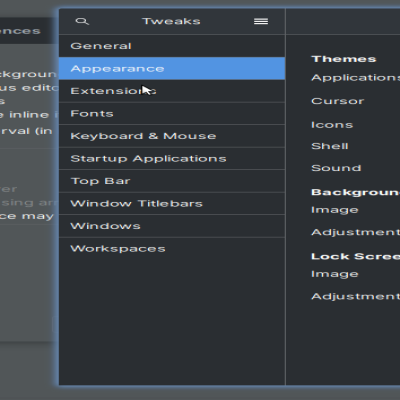Select the Top Bar category
Image resolution: width=400 pixels, height=400 pixels.
(172, 181)
